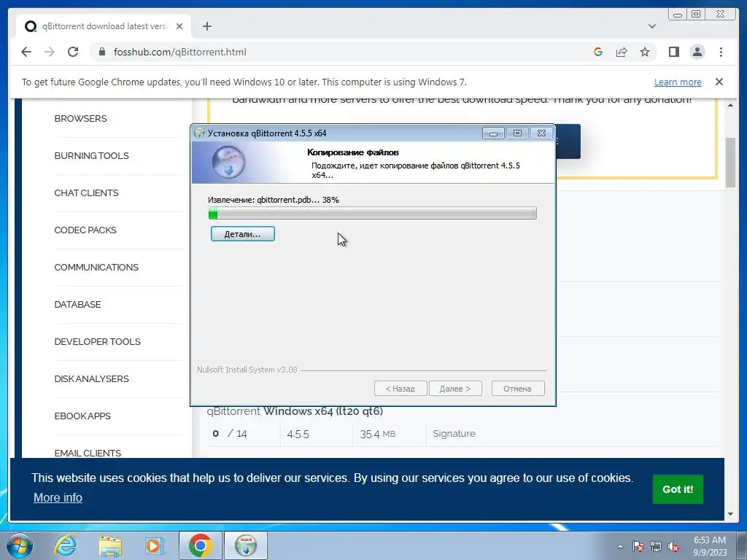Click the Chrome forward arrow
Image resolution: width=747 pixels, height=560 pixels.
[x=50, y=52]
